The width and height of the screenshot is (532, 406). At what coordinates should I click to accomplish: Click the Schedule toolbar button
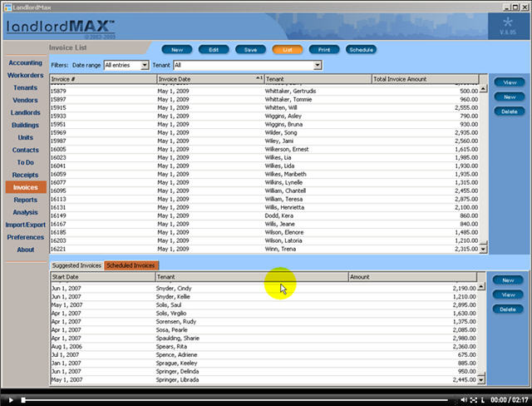pyautogui.click(x=361, y=50)
